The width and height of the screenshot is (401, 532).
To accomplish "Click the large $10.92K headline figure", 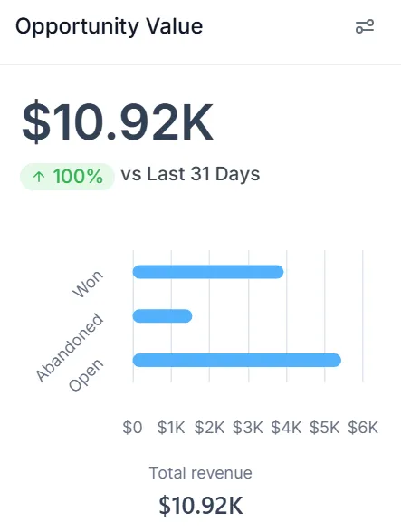I will (x=118, y=121).
